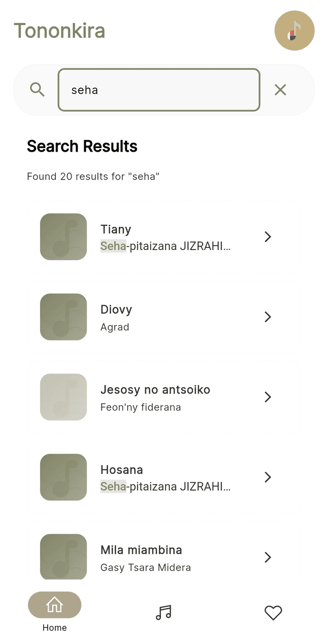Tap the Jesosy no antsoiko album artwork

click(x=64, y=397)
